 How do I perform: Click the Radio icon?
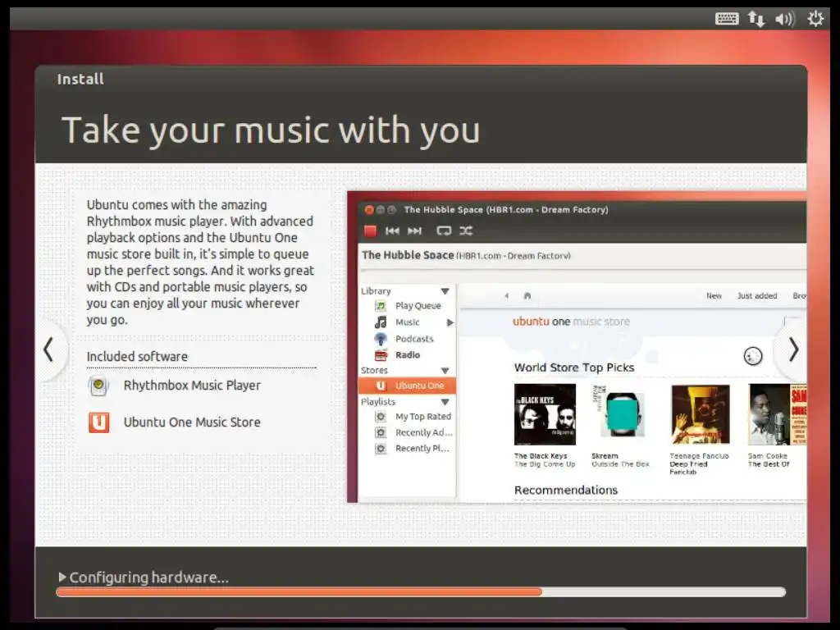click(381, 355)
